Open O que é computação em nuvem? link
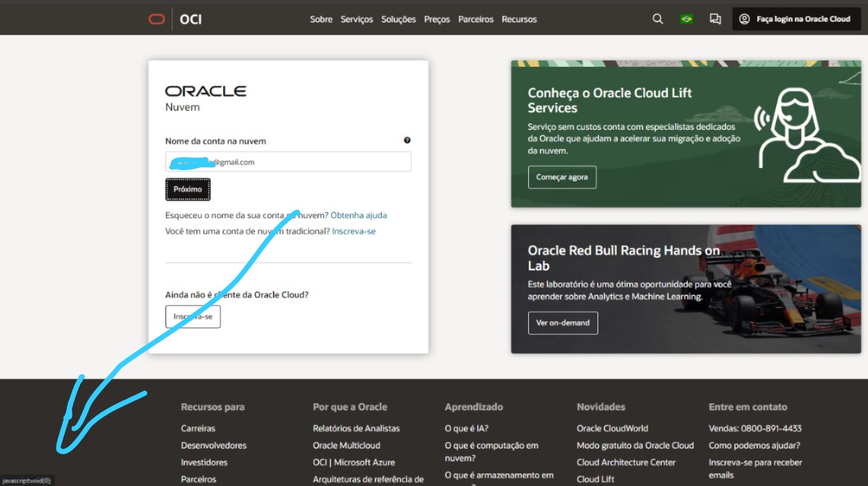 coord(491,452)
